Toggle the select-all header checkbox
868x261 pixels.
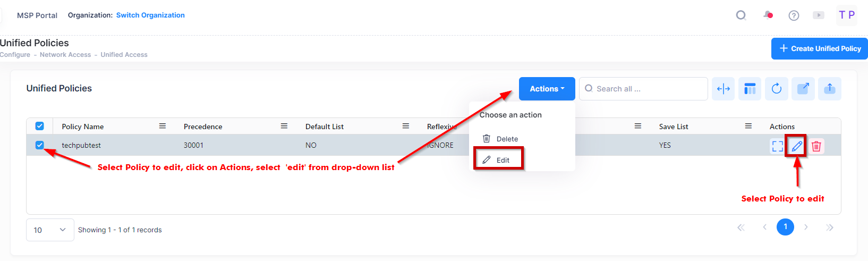click(40, 126)
